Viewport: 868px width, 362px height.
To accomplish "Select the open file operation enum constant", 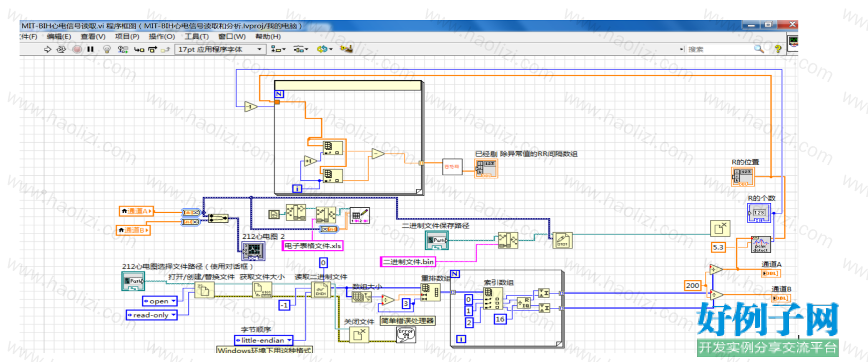I will coord(160,301).
